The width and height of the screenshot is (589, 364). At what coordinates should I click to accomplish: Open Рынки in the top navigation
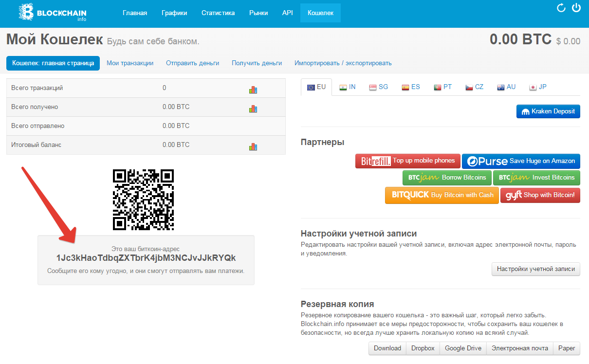point(258,13)
